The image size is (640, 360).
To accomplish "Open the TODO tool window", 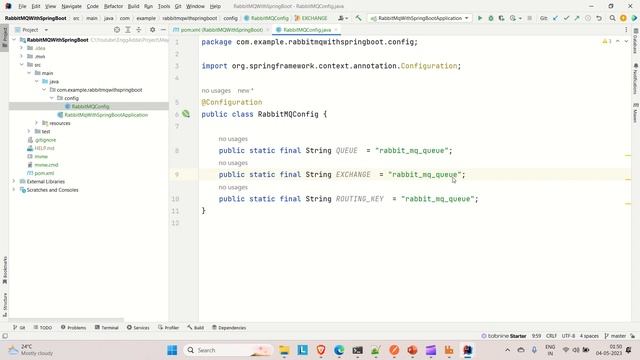I will coord(42,327).
